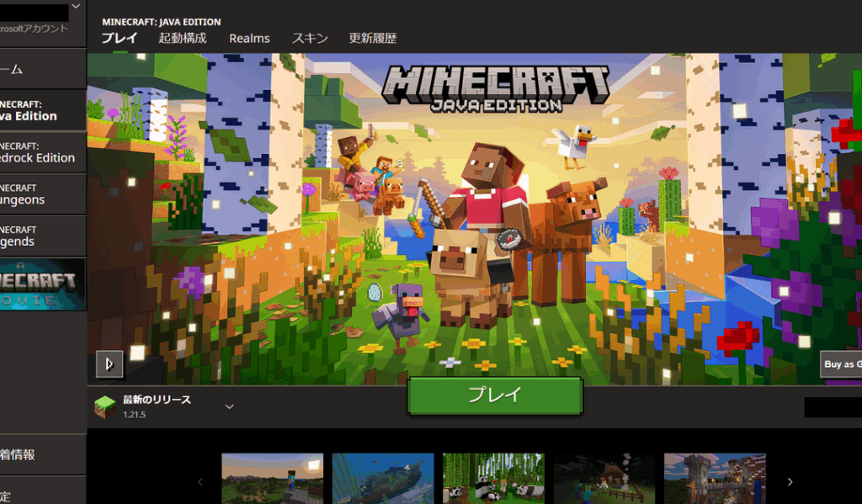
Task: Open the castle tower thumbnail
Action: [714, 478]
